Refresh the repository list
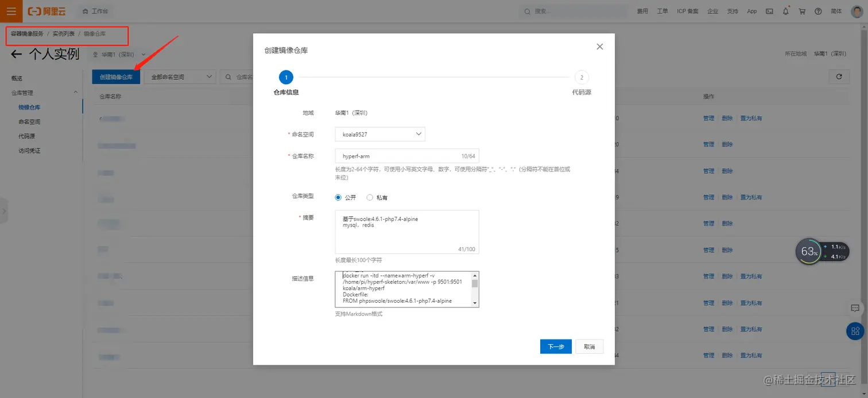 click(x=839, y=76)
